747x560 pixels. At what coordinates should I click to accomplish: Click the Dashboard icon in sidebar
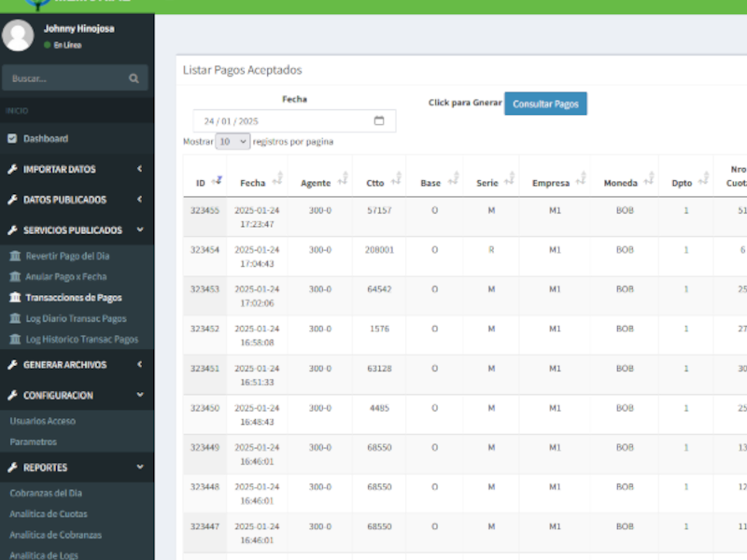(13, 139)
